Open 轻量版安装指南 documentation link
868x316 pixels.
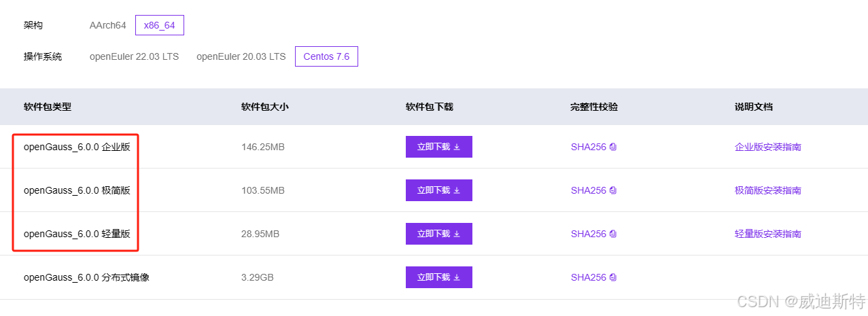tap(767, 234)
